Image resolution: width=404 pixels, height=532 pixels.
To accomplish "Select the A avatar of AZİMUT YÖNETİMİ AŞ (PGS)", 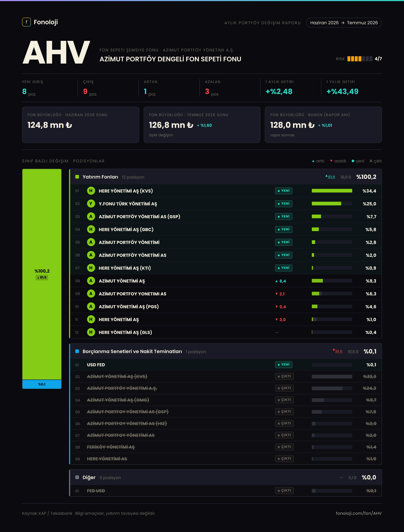I will tap(91, 306).
